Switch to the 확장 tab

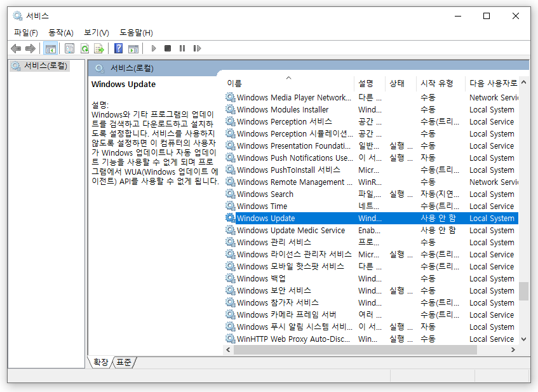coord(100,362)
